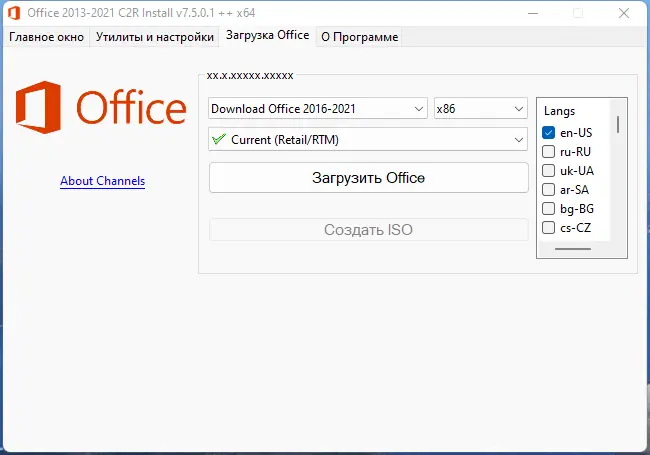The height and width of the screenshot is (455, 650).
Task: Tick the uk-UA language checkbox
Action: point(548,171)
